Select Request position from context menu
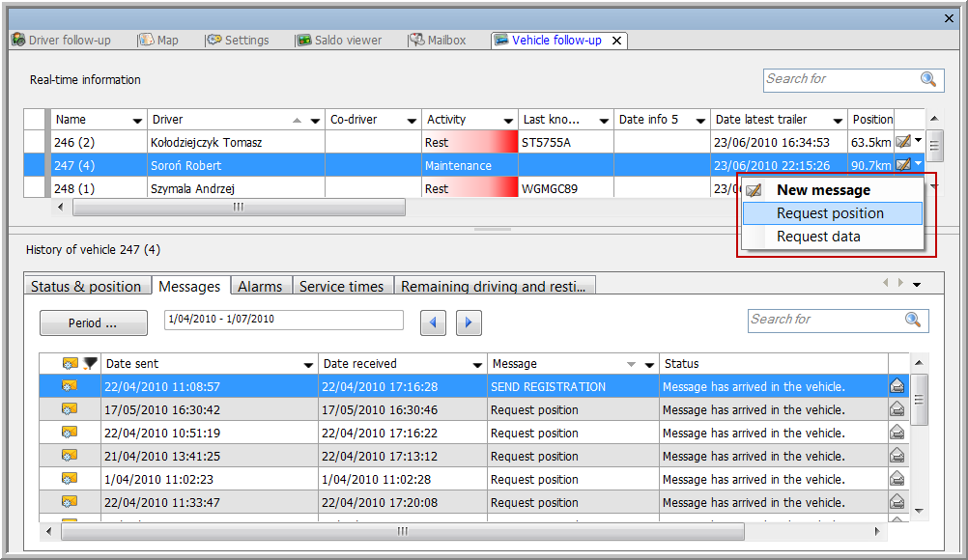 pyautogui.click(x=830, y=213)
